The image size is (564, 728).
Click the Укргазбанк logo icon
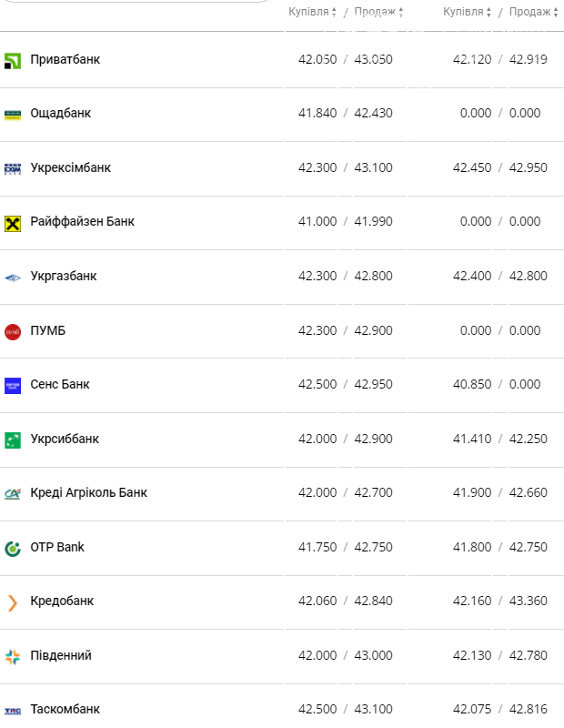click(x=13, y=277)
